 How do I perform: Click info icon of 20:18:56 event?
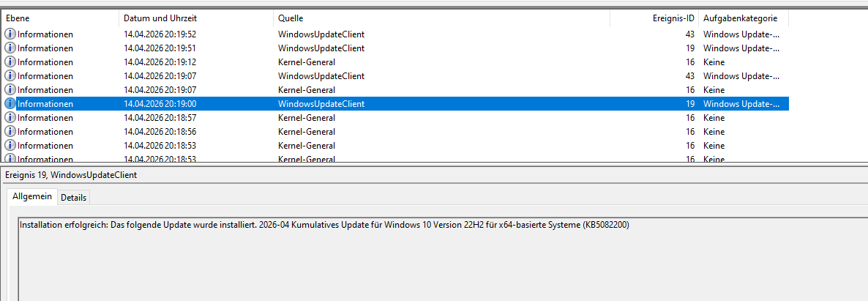pos(10,131)
